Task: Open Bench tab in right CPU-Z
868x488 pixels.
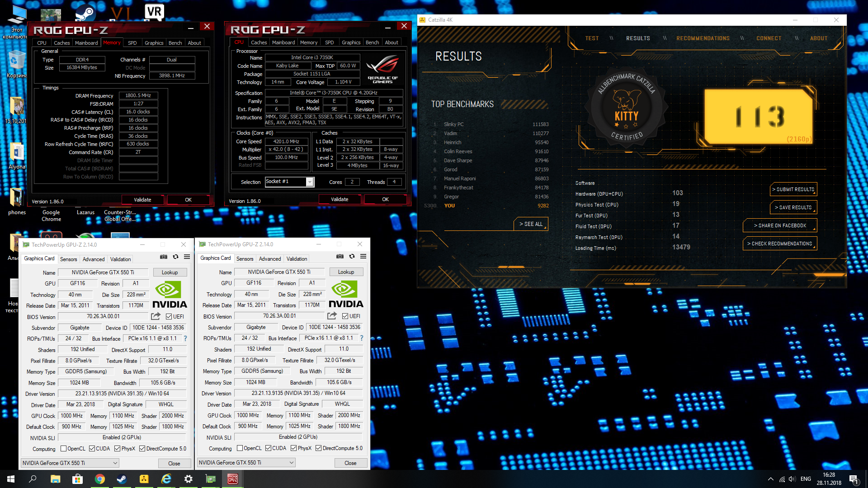Action: click(372, 42)
